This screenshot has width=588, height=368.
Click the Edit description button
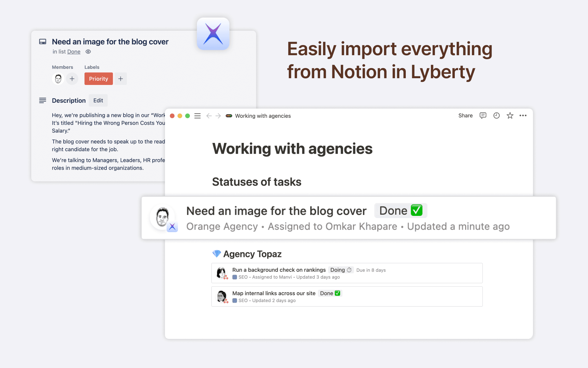point(98,100)
